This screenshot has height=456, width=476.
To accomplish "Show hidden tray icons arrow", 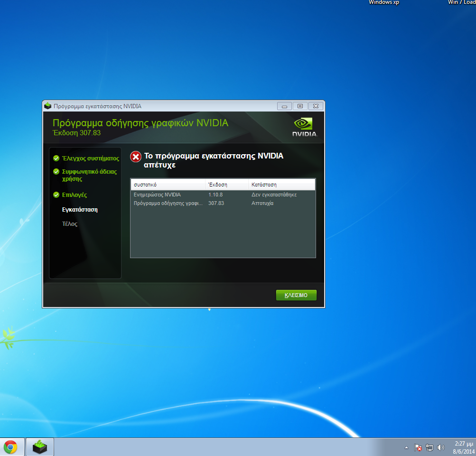I will coord(407,447).
